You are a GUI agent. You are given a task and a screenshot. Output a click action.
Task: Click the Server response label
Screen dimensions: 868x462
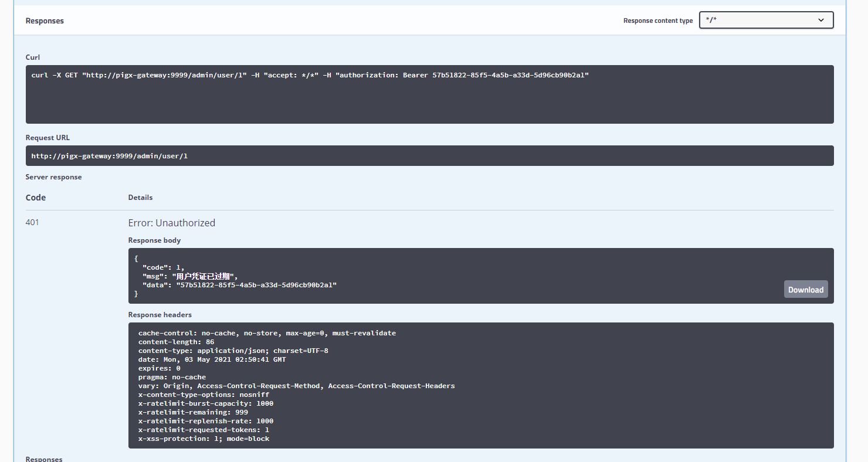53,177
